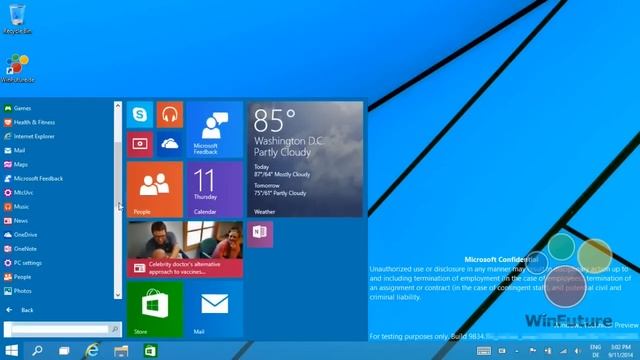Open the Weather tile for Washington D.C.
The image size is (640, 360).
pos(305,159)
